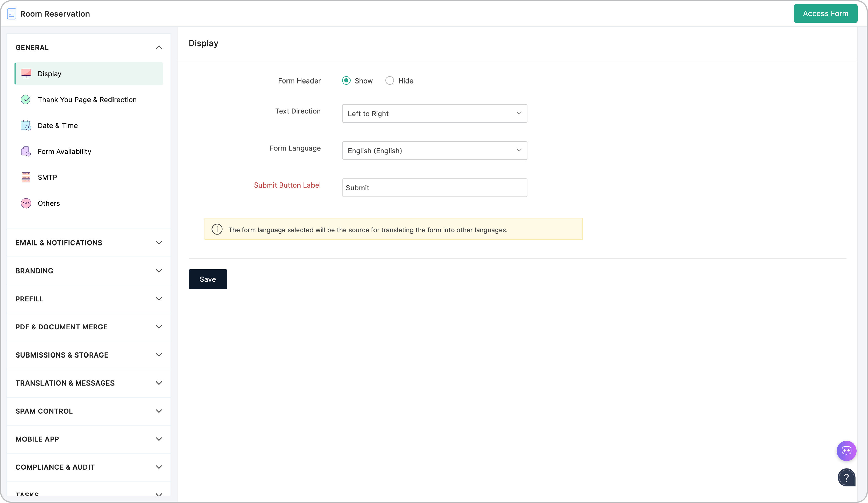Open Thank You Page & Redirection settings

(x=87, y=100)
